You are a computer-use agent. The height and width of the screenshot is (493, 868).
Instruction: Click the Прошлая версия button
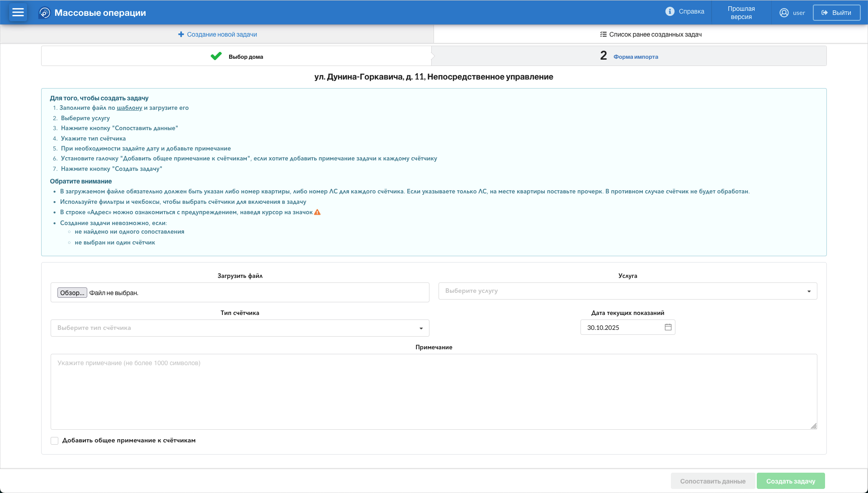coord(741,13)
